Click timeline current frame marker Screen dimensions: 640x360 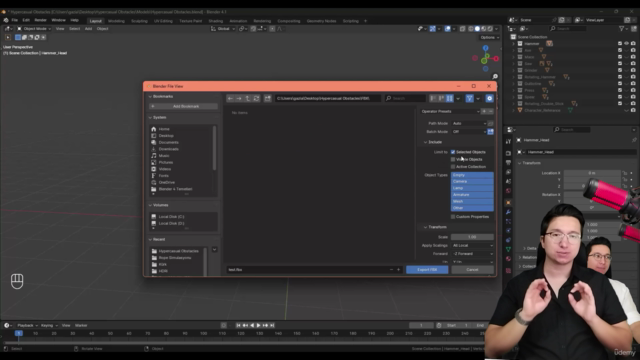click(18, 333)
